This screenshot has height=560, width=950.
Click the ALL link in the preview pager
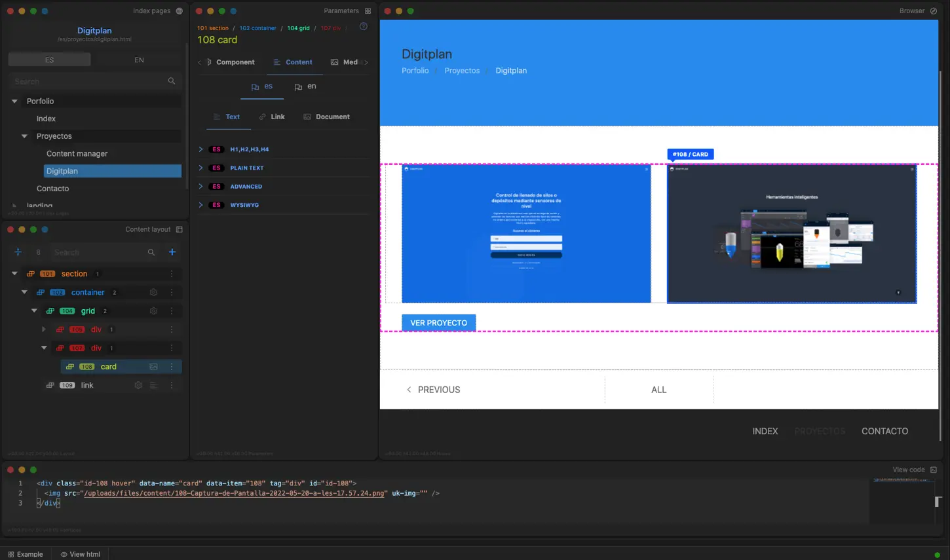pyautogui.click(x=658, y=390)
